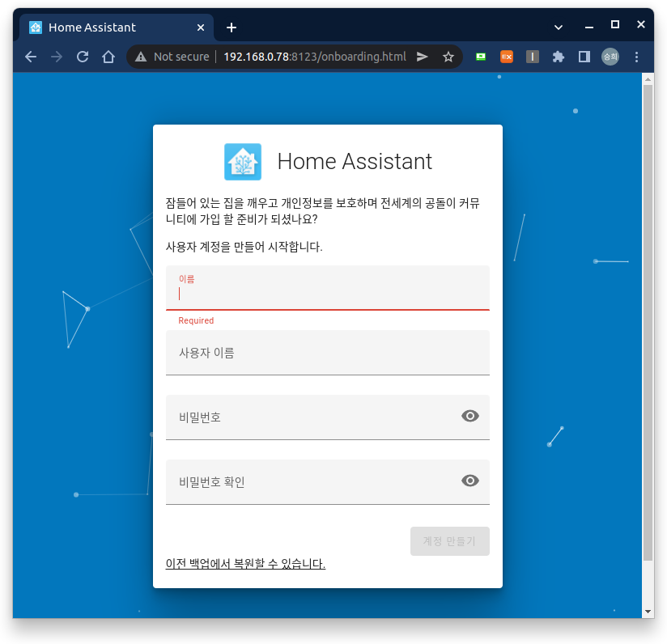Click the Not secure warning icon
The height and width of the screenshot is (644, 667).
click(x=141, y=57)
